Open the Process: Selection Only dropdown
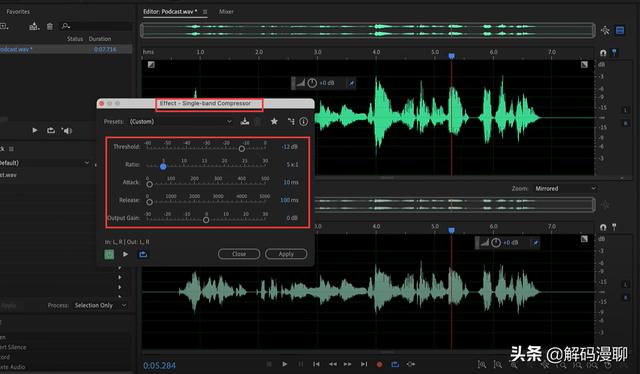 pyautogui.click(x=100, y=305)
